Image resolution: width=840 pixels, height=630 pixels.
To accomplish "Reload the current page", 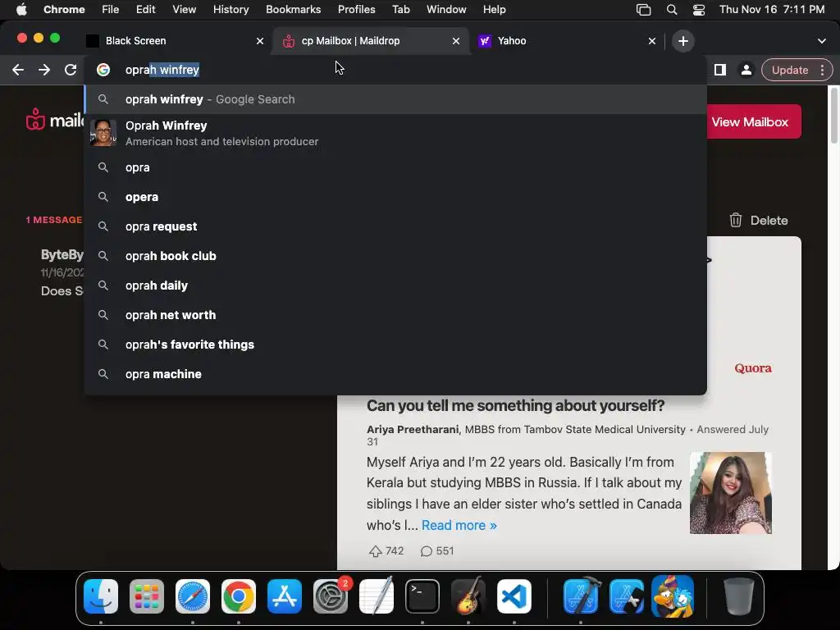I will (x=71, y=70).
